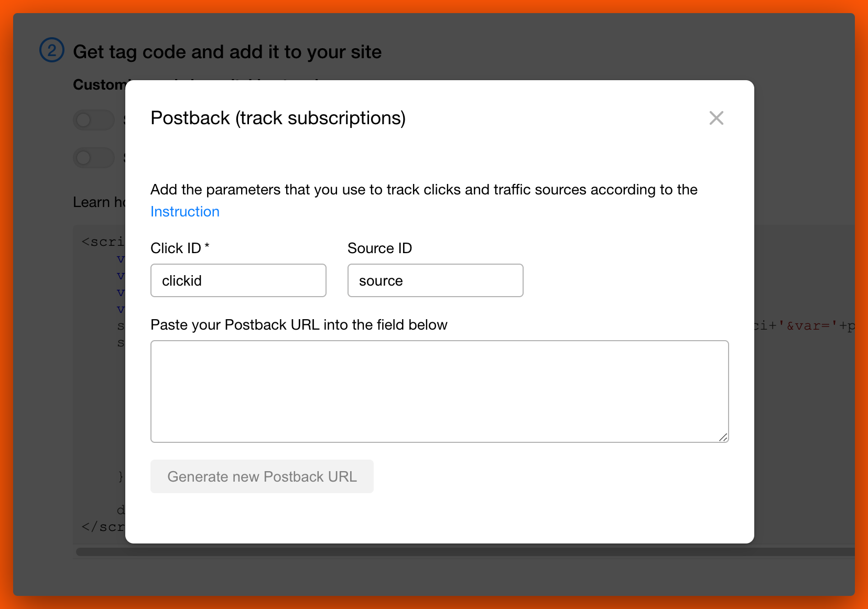This screenshot has height=609, width=868.
Task: Click the Postback URL text area
Action: point(439,391)
